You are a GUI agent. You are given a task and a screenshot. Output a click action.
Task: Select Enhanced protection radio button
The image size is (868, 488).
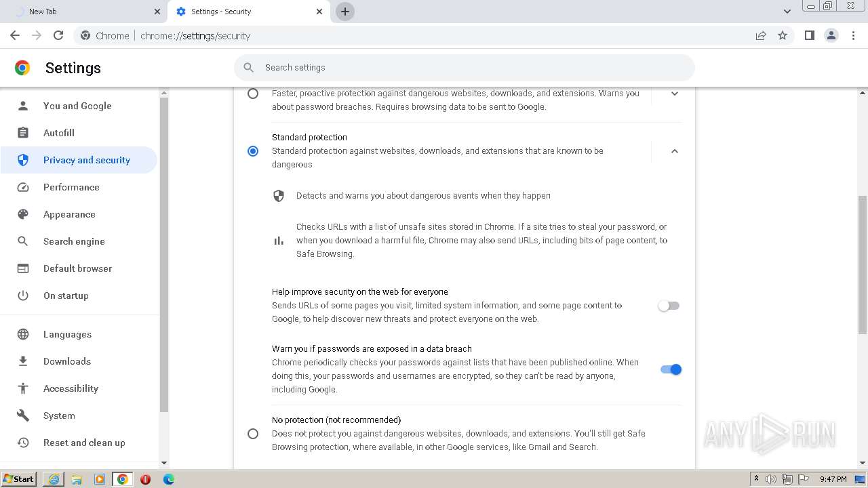[253, 94]
